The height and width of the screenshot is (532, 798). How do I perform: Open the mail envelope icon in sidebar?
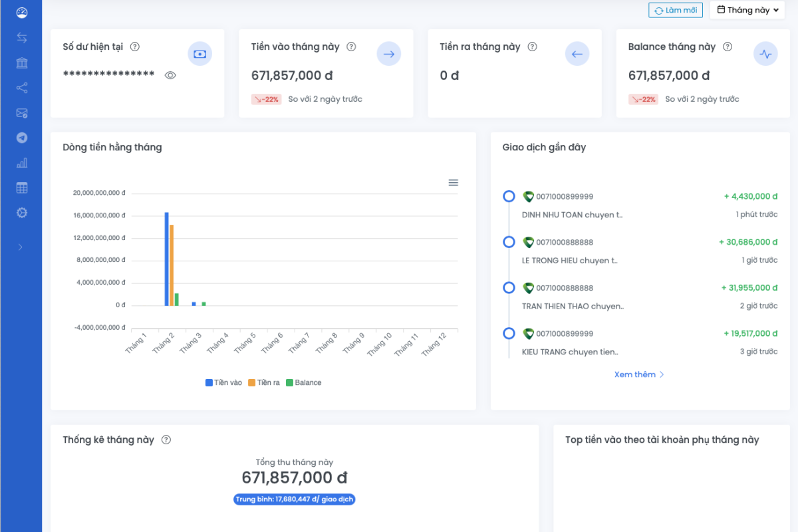(22, 113)
